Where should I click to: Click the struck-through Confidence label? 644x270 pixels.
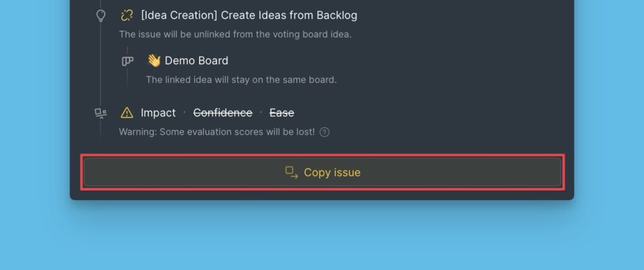(223, 113)
